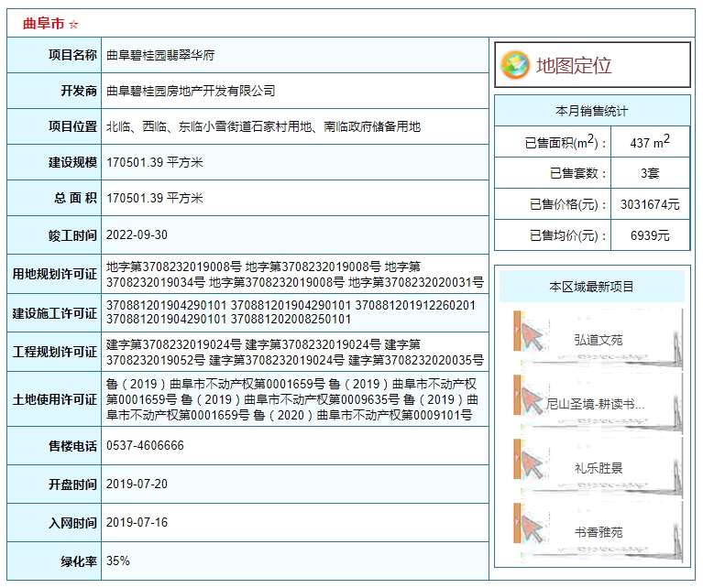Select developer 曲阜碧桂园房地产开发有限公司
The image size is (703, 588).
coord(191,91)
